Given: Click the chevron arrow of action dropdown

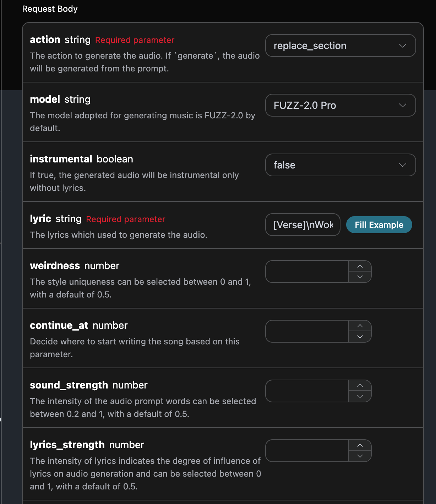Looking at the screenshot, I should click(402, 45).
